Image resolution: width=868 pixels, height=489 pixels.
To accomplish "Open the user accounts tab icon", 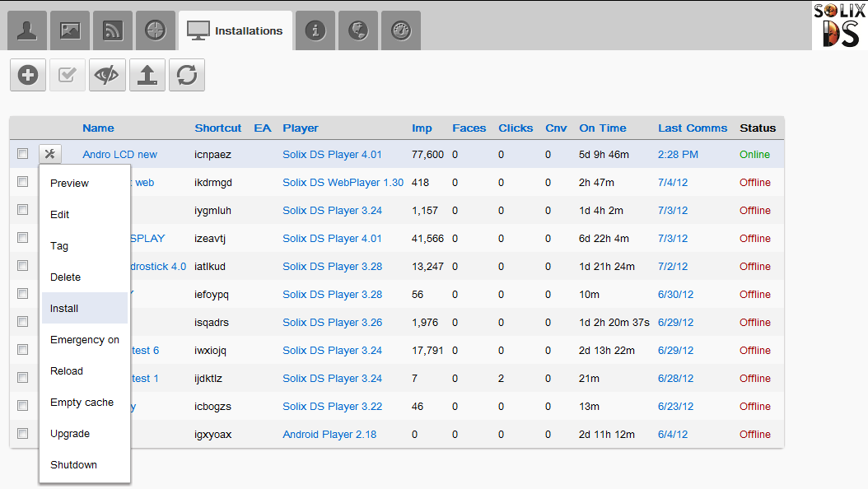I will 26,30.
